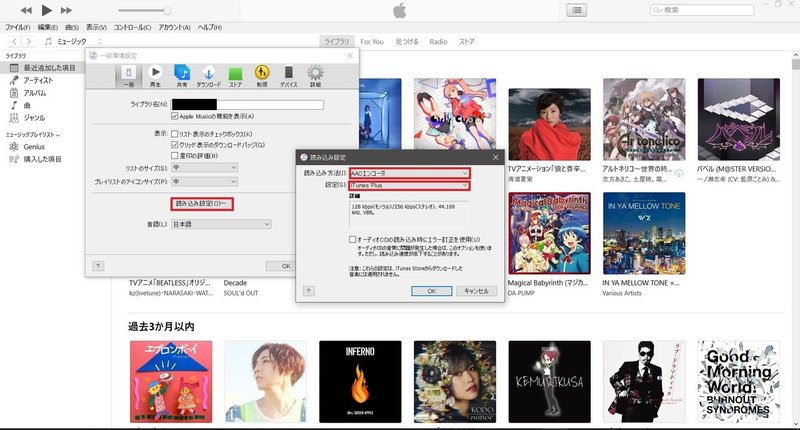The image size is (800, 430).
Task: Open the 言語 dropdown showing 日本語
Action: point(221,224)
